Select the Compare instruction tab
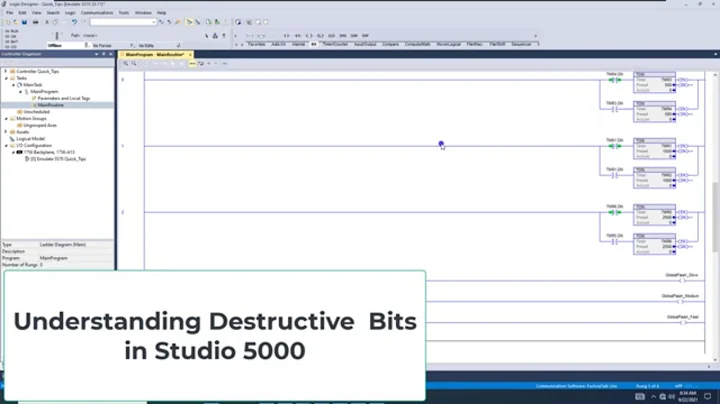 point(391,45)
